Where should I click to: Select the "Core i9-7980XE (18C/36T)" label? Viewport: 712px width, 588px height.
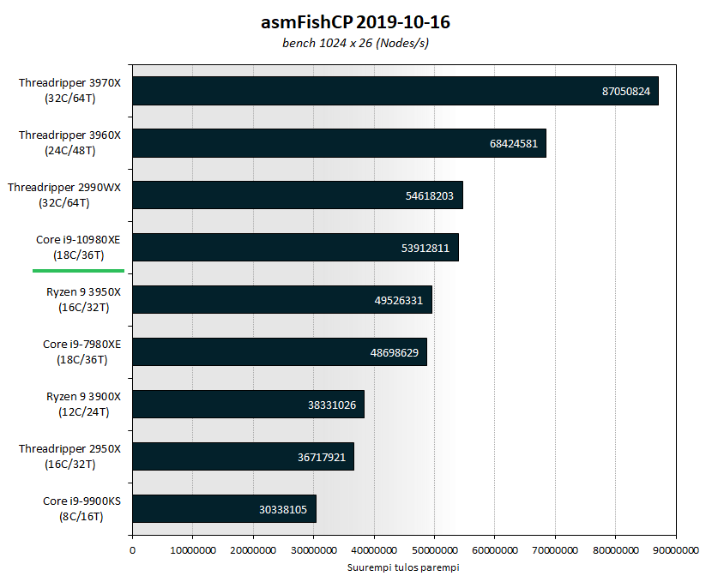click(82, 351)
